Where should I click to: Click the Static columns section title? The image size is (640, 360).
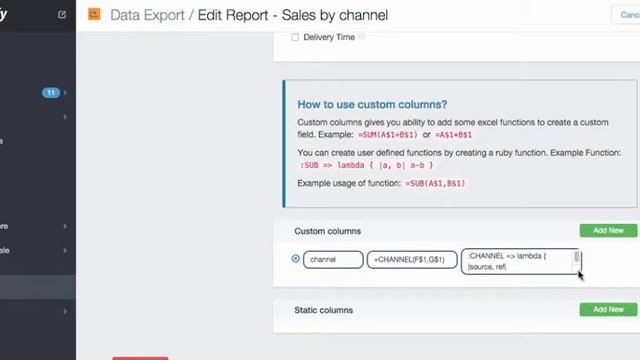tap(323, 310)
